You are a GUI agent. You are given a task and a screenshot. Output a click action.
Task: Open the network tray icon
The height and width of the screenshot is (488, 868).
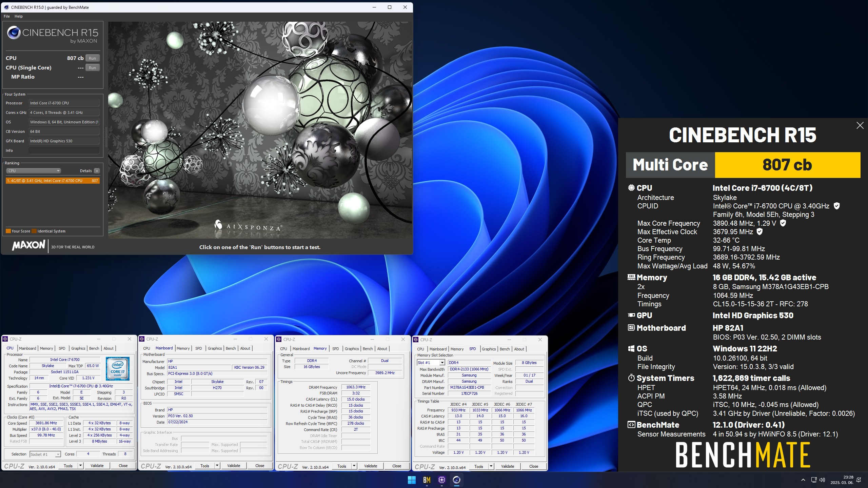(813, 480)
